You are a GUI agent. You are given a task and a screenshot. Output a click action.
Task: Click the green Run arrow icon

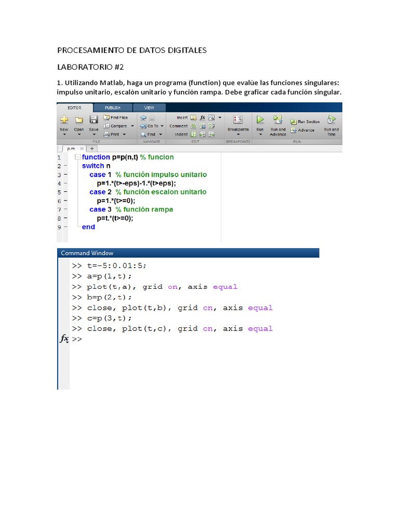[260, 119]
